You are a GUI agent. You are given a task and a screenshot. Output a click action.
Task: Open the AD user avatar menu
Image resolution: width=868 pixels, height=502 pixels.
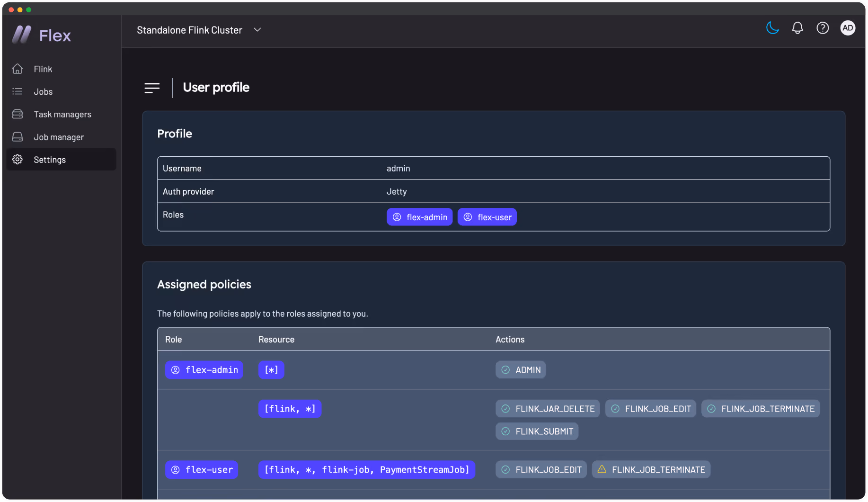pyautogui.click(x=848, y=28)
